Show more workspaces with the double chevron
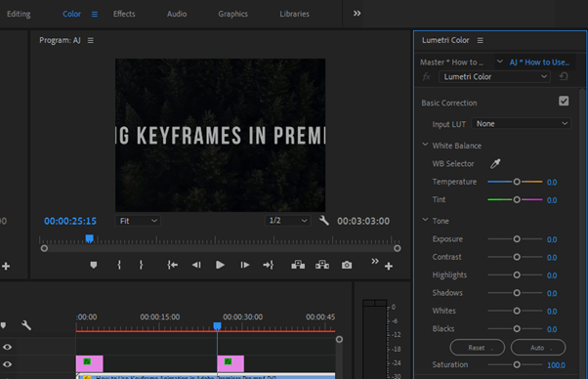 click(x=357, y=14)
